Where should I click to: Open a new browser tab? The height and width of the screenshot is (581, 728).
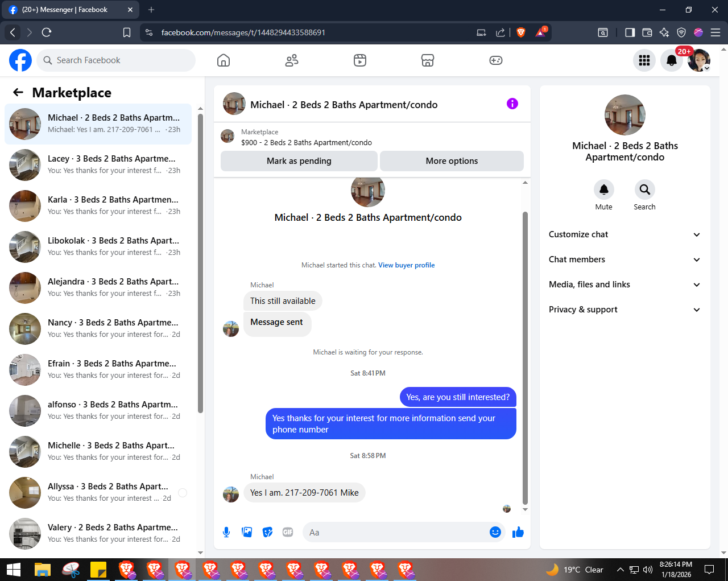(151, 10)
